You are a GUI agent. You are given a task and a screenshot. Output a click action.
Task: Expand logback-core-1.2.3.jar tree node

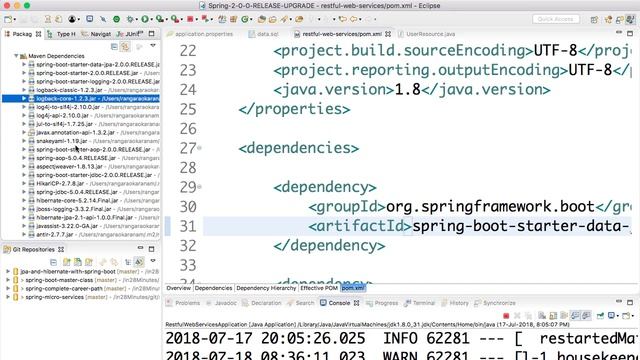(24, 98)
